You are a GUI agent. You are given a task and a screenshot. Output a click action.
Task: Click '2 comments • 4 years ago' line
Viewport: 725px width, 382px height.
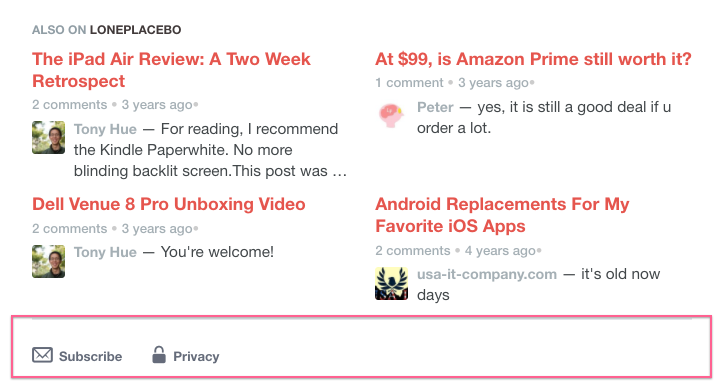pyautogui.click(x=458, y=251)
